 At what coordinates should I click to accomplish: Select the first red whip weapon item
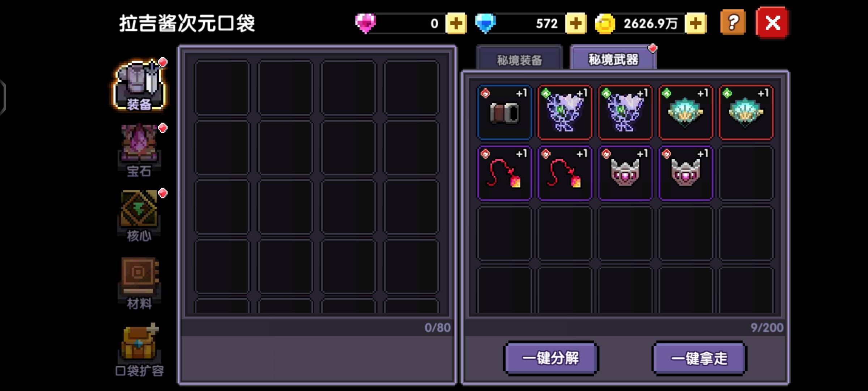coord(504,173)
